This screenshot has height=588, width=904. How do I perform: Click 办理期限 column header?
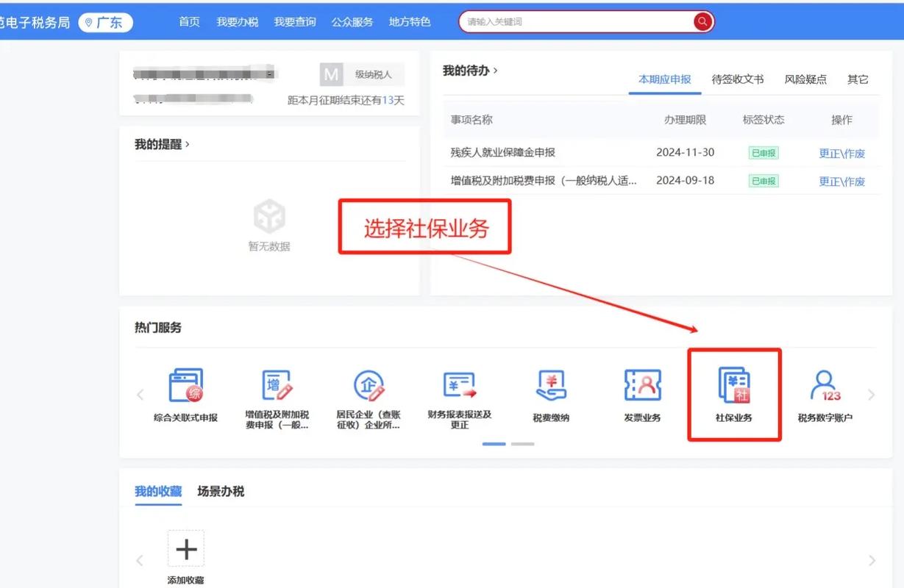pos(685,120)
